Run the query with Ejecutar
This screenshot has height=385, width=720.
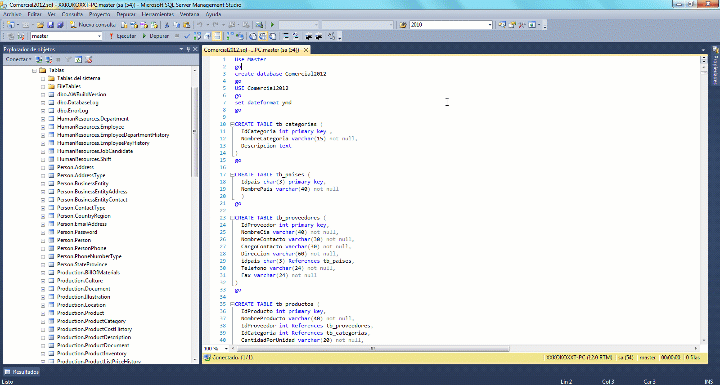[122, 36]
